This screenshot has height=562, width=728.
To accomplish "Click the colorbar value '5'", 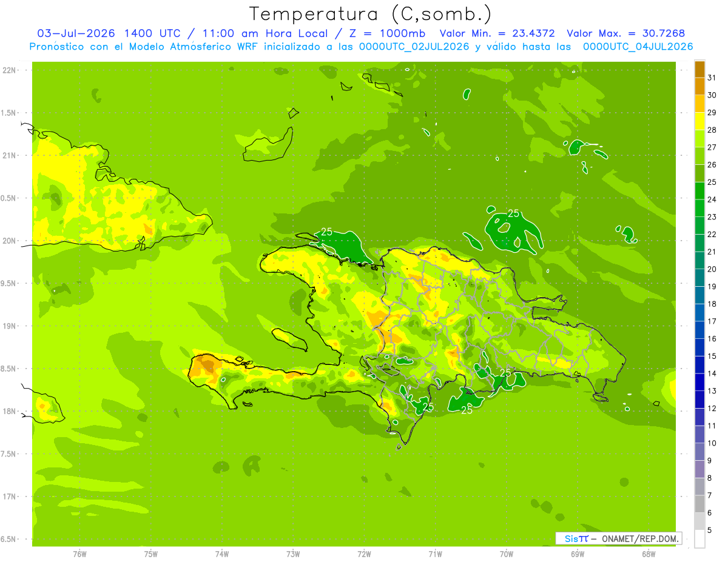I will coord(710,530).
